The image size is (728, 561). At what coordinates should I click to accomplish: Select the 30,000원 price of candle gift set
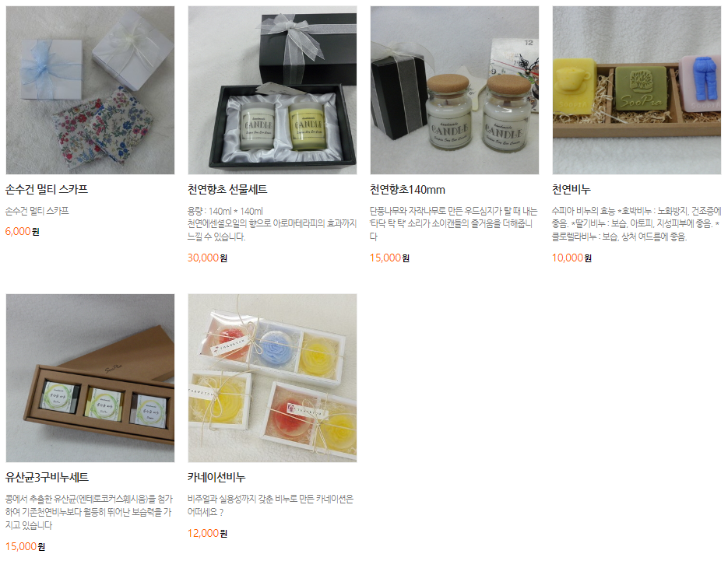click(x=207, y=258)
